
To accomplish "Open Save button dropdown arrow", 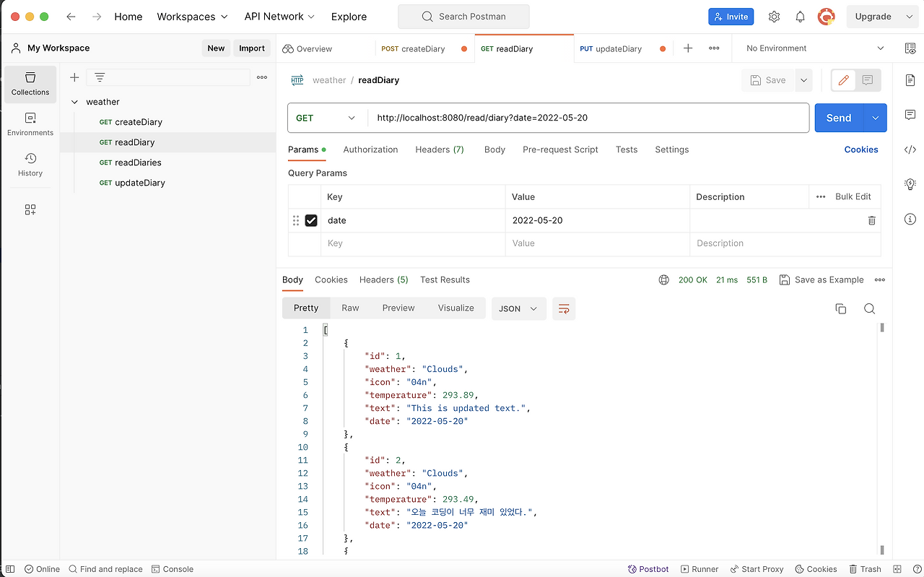I will pyautogui.click(x=803, y=80).
